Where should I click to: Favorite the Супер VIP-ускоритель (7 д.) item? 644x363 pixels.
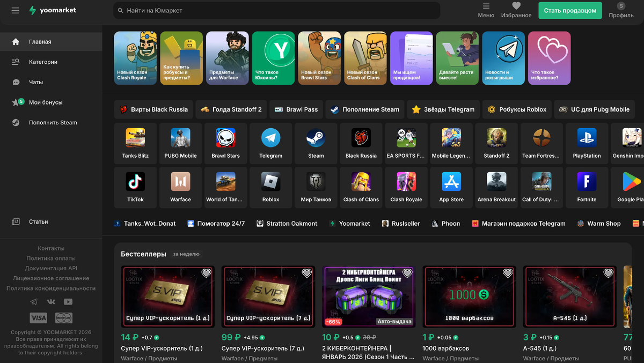[x=306, y=273]
